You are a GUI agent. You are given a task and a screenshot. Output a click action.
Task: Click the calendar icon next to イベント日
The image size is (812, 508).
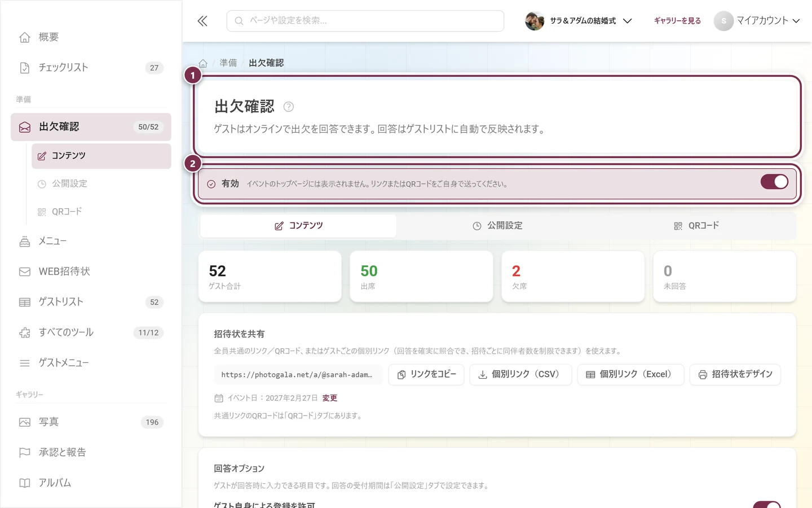coord(219,398)
